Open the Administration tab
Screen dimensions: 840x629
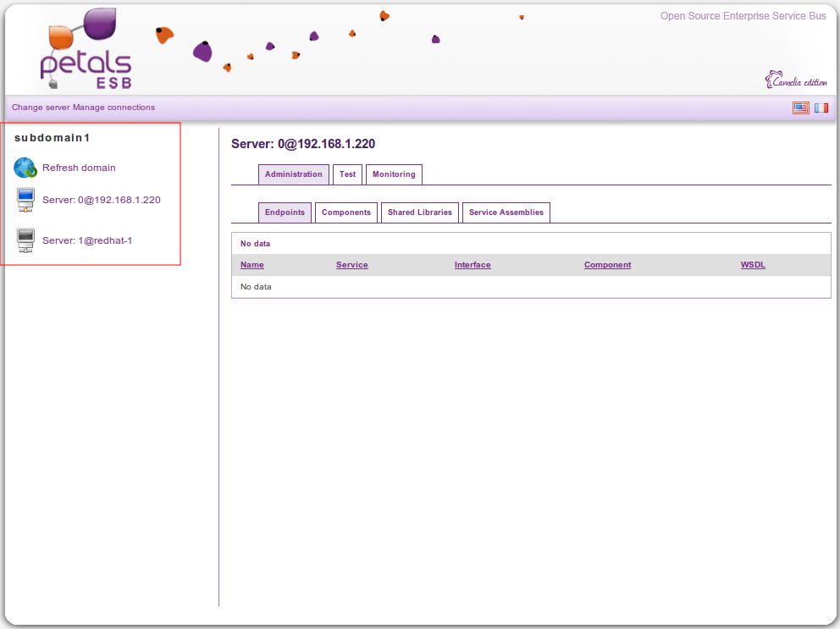[293, 174]
